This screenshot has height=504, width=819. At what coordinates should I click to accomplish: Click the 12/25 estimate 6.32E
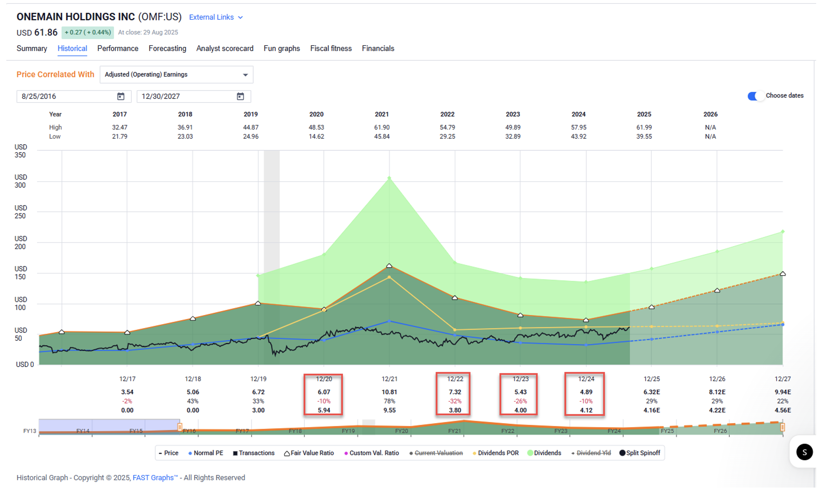pos(651,392)
